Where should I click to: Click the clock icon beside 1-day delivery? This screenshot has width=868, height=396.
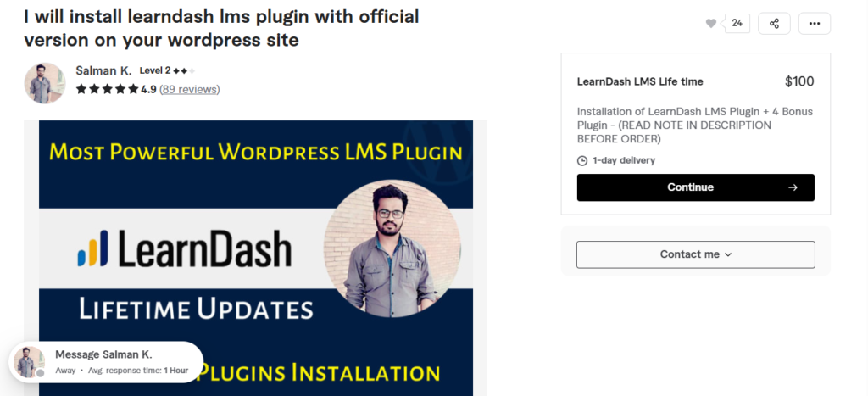(582, 160)
